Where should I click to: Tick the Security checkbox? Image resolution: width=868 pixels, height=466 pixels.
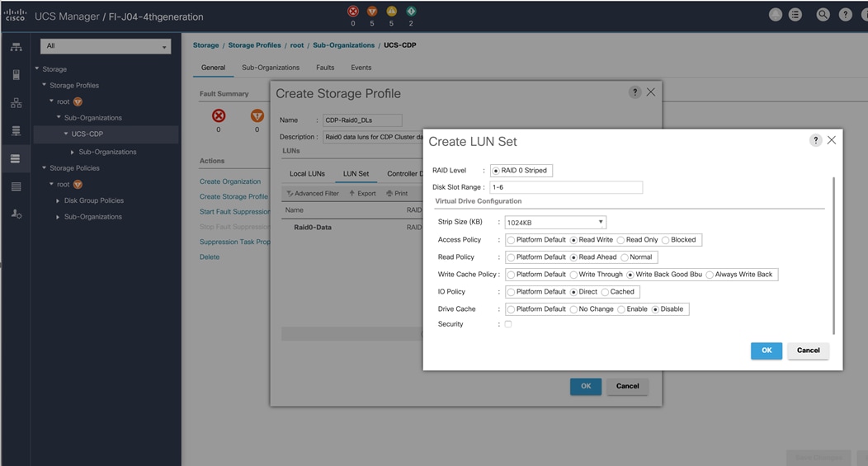click(508, 324)
